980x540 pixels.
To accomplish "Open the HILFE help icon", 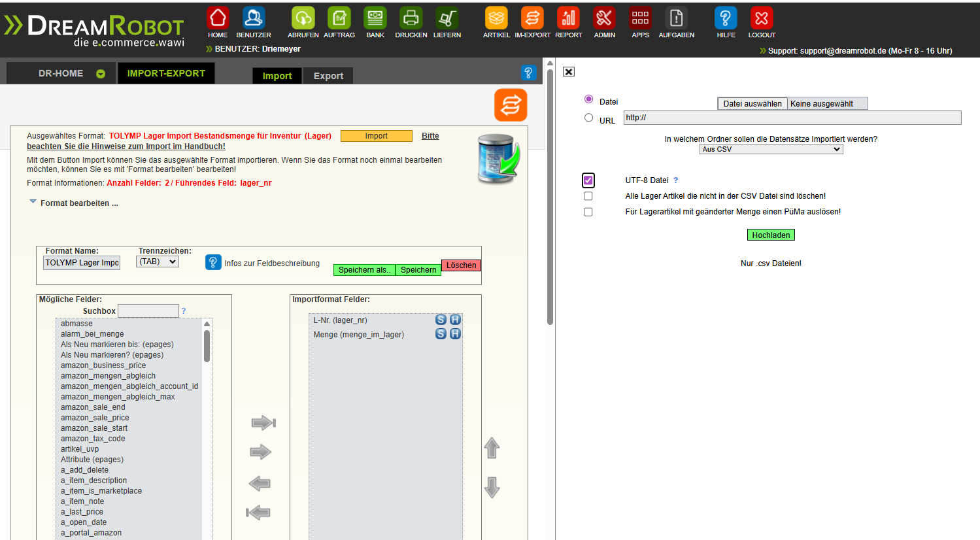I will click(x=725, y=19).
